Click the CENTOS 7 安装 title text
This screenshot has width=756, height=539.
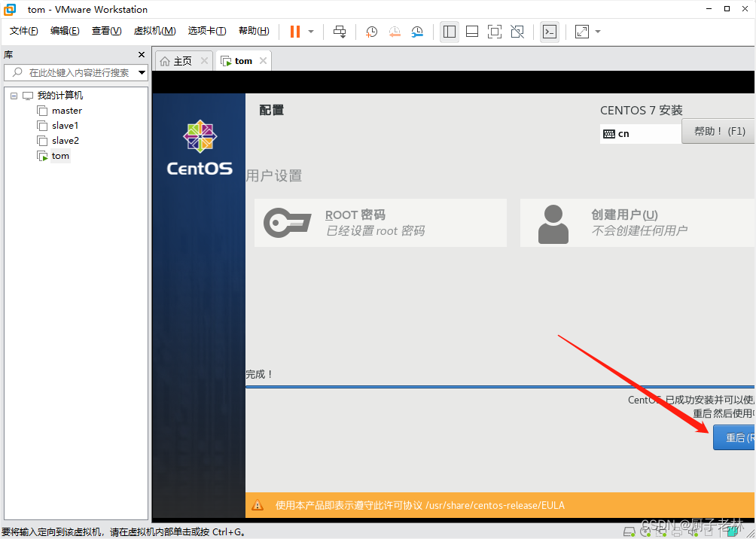pyautogui.click(x=642, y=111)
